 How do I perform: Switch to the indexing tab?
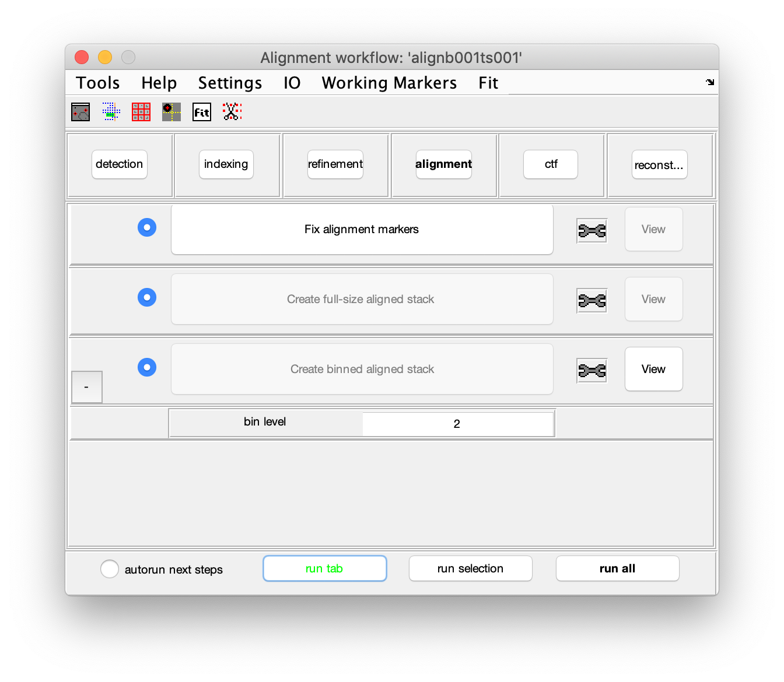226,164
